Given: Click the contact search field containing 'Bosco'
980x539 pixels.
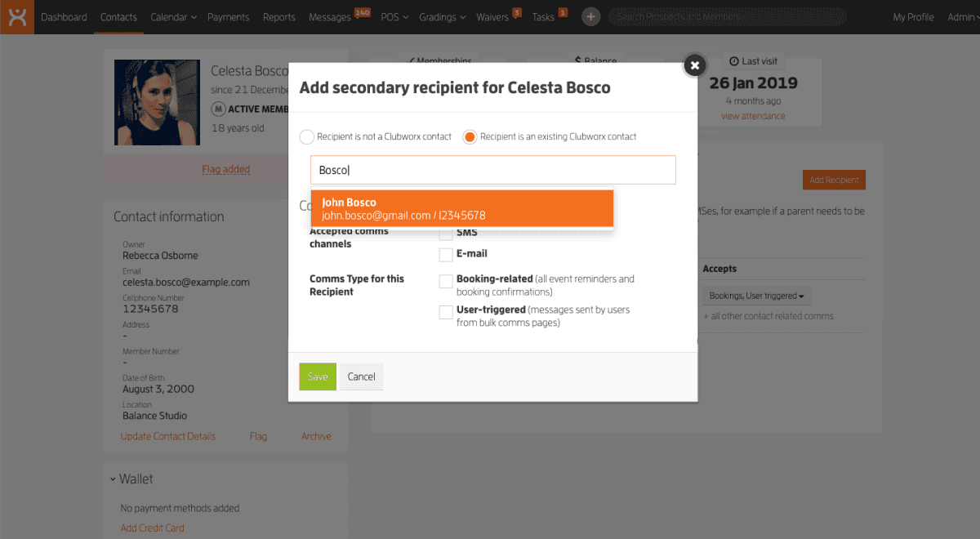Looking at the screenshot, I should pos(492,170).
